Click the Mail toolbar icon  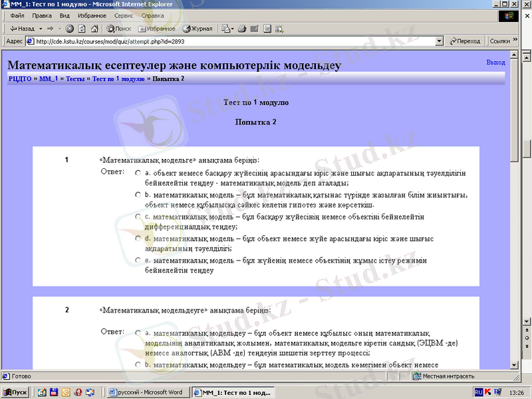click(x=225, y=29)
